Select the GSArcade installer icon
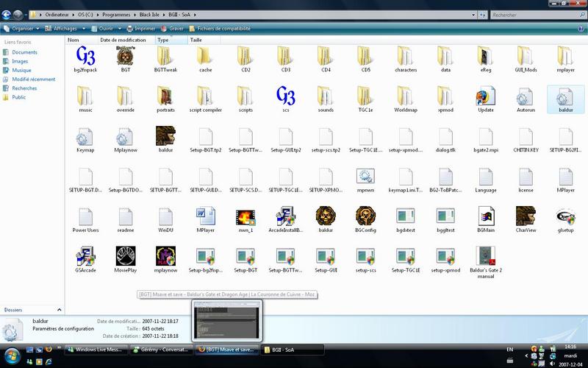Image resolution: width=588 pixels, height=368 pixels. pos(85,256)
